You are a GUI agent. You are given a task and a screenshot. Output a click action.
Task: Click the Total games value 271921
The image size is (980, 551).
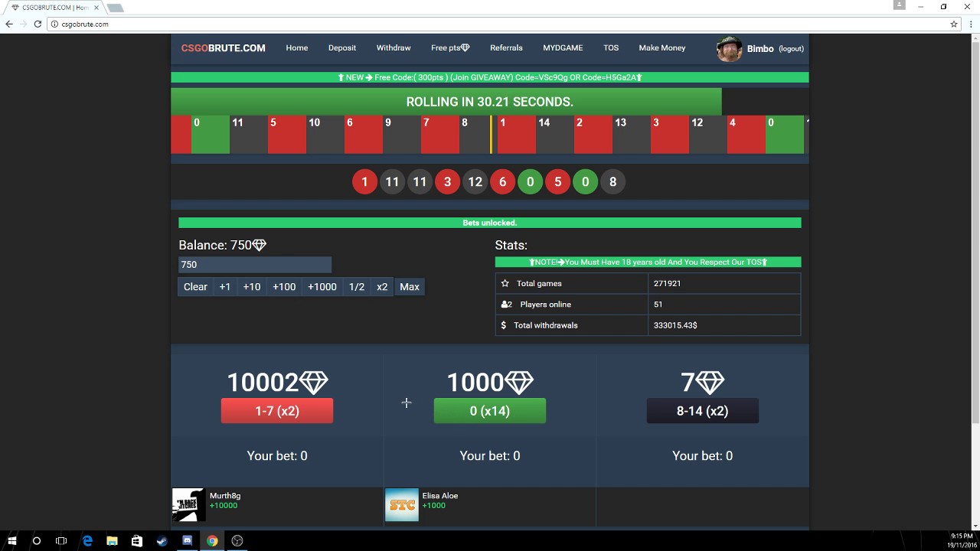click(667, 283)
